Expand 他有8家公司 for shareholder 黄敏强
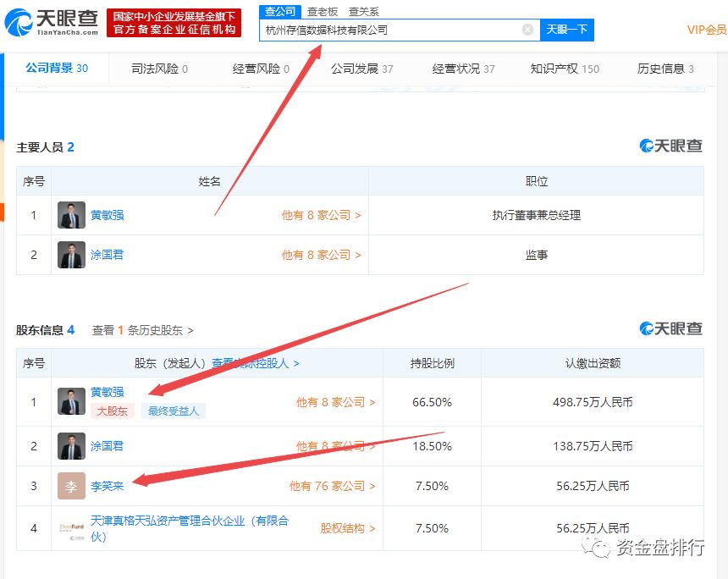The width and height of the screenshot is (728, 579). click(336, 402)
